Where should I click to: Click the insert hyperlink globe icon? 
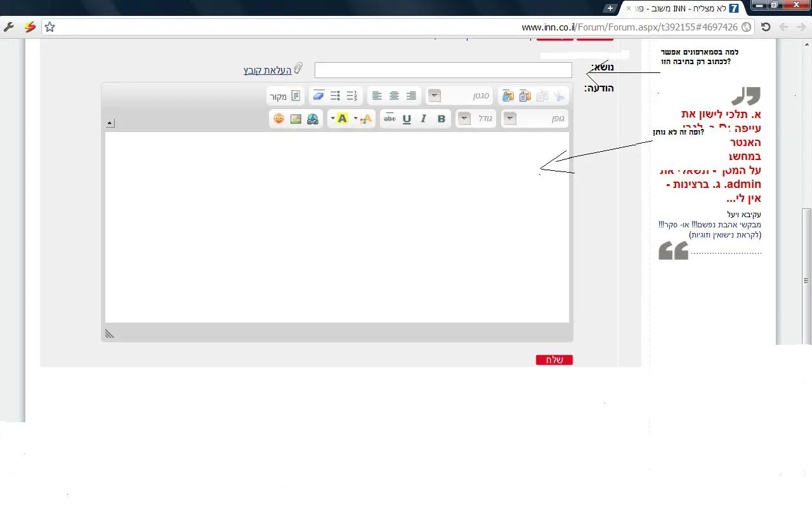coord(313,119)
